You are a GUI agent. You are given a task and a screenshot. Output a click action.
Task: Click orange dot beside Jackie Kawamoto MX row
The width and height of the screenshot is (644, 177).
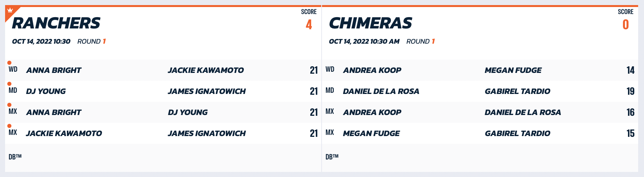9,126
